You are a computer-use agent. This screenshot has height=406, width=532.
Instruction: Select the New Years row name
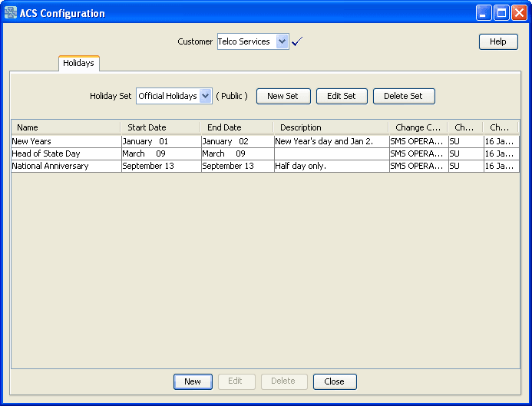(66, 141)
